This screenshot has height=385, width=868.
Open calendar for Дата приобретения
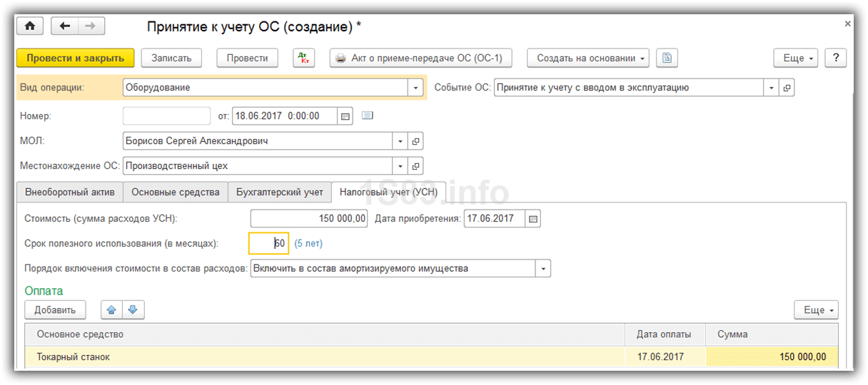(533, 219)
